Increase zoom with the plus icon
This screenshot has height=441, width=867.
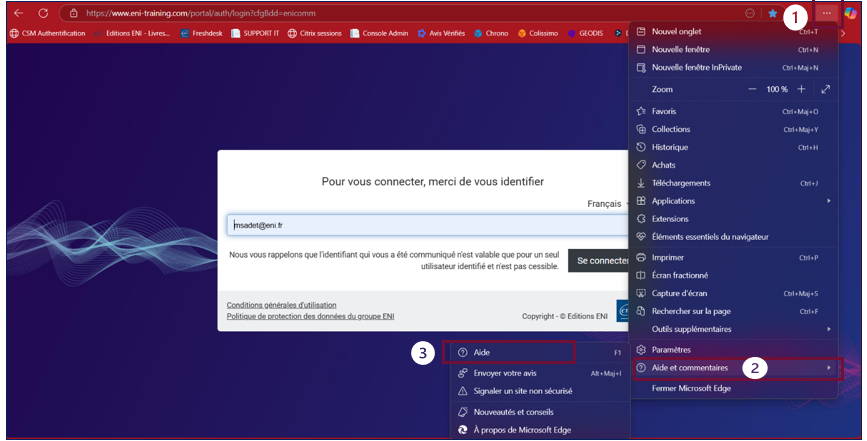pos(801,89)
